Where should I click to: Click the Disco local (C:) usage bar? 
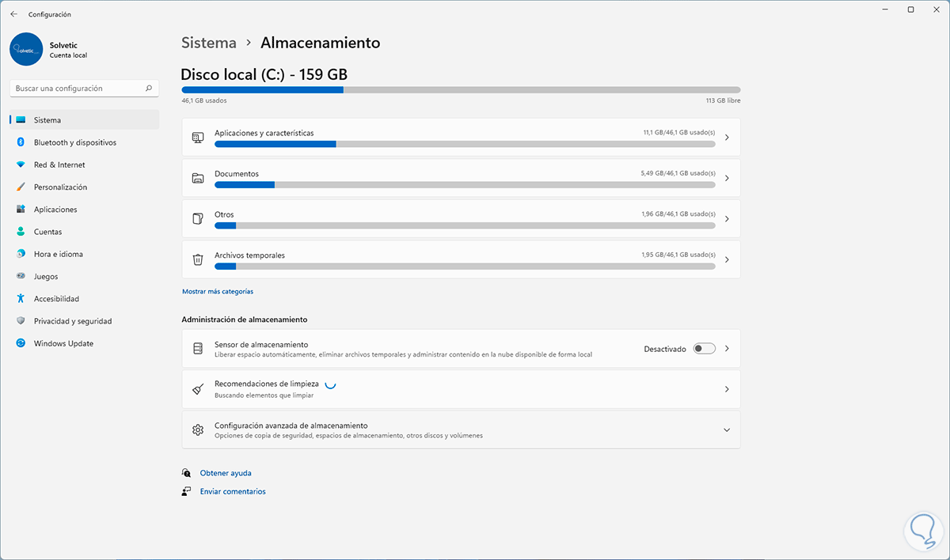tap(461, 90)
